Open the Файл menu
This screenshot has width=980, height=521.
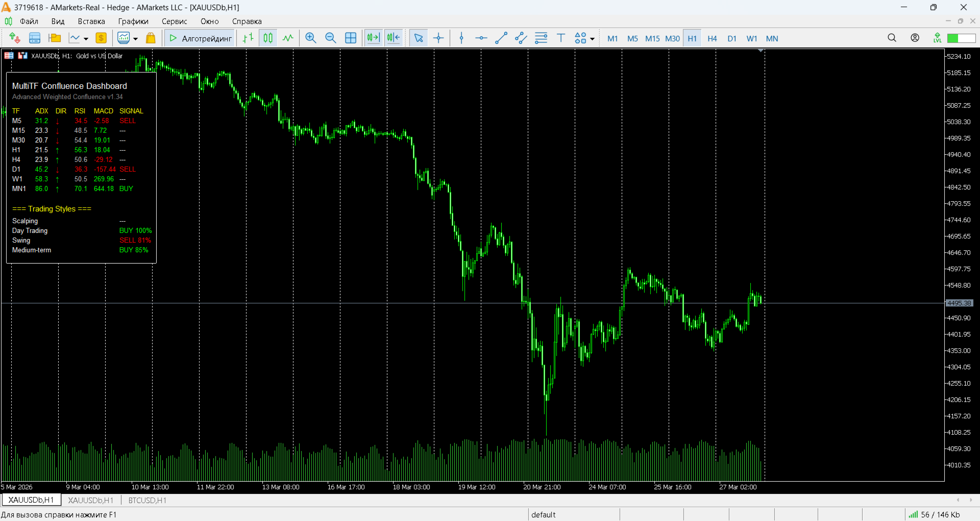tap(29, 21)
